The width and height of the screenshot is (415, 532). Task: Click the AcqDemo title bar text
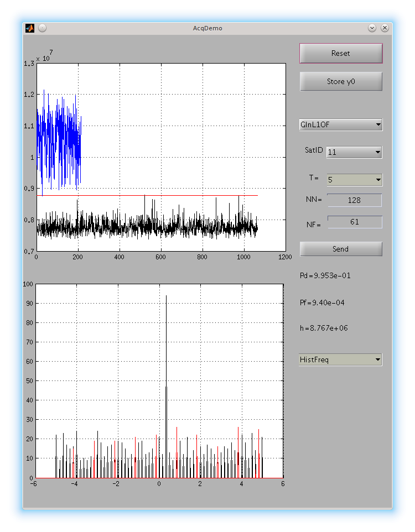[207, 28]
